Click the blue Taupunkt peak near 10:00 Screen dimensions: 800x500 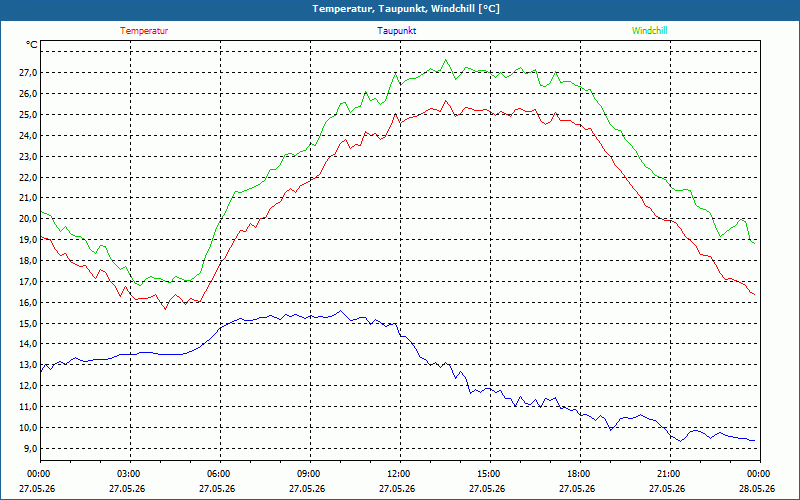click(341, 311)
